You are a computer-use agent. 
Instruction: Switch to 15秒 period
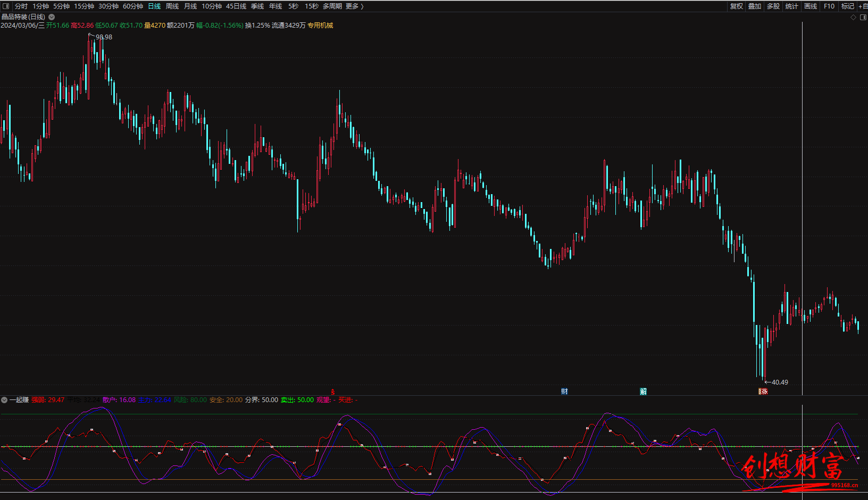312,6
